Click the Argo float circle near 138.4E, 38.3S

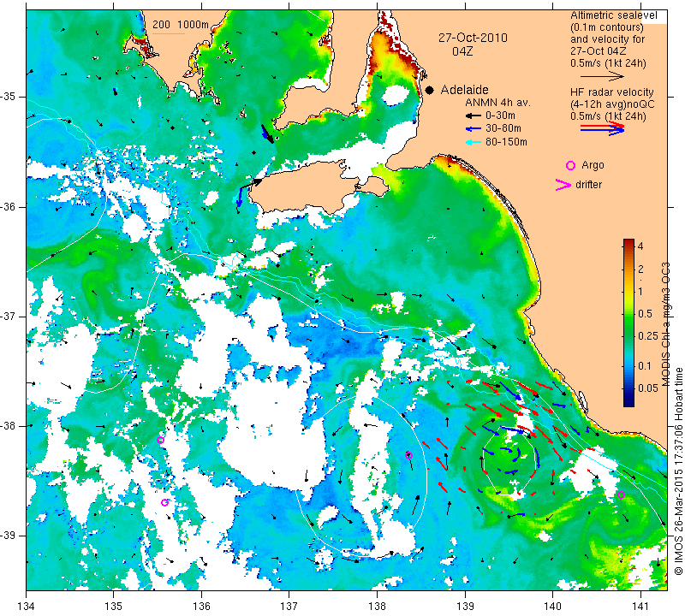pyautogui.click(x=409, y=456)
